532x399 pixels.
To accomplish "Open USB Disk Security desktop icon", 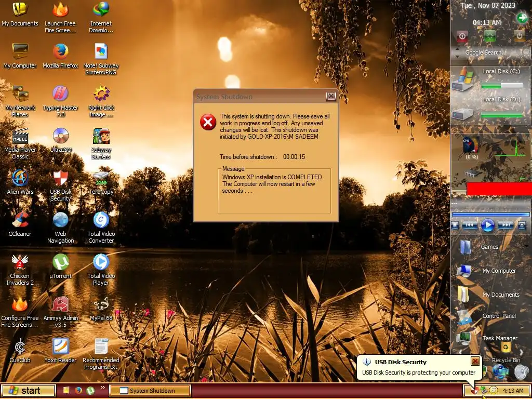I will 60,185.
